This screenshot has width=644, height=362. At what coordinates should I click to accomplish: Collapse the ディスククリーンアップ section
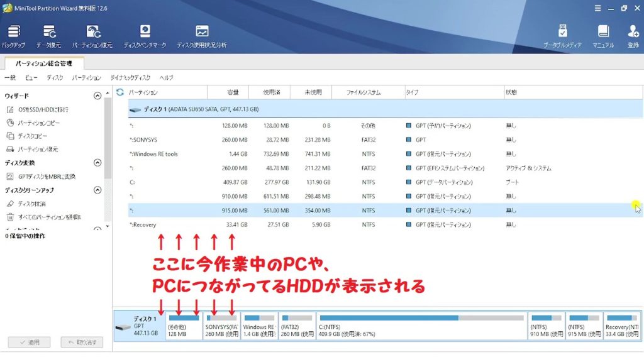click(x=97, y=190)
